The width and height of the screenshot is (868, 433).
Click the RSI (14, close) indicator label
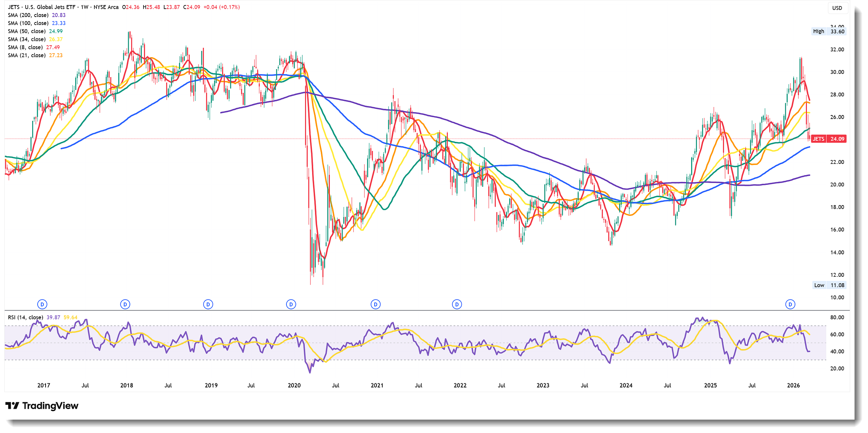[x=26, y=317]
